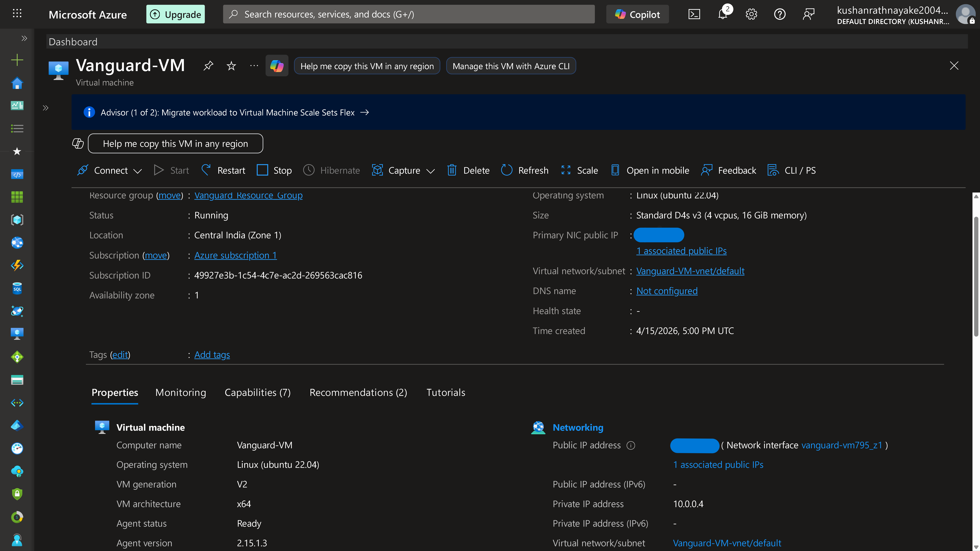This screenshot has height=551, width=980.
Task: Open the Vanguard_Resource_Group link
Action: (248, 195)
